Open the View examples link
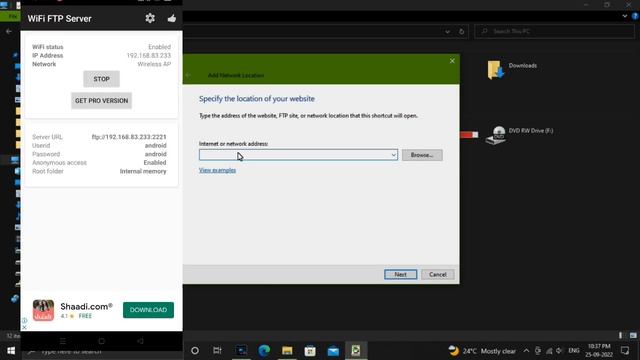 (217, 170)
